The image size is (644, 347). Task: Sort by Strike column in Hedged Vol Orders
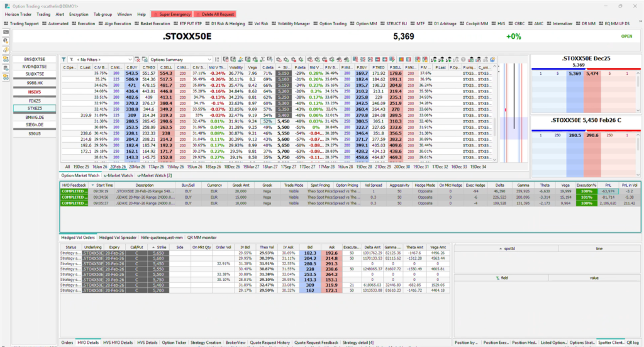158,247
